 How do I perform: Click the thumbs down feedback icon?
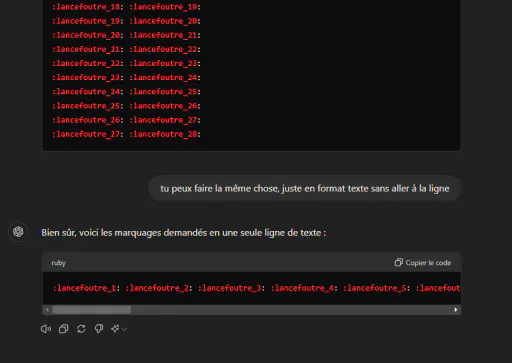click(x=99, y=329)
